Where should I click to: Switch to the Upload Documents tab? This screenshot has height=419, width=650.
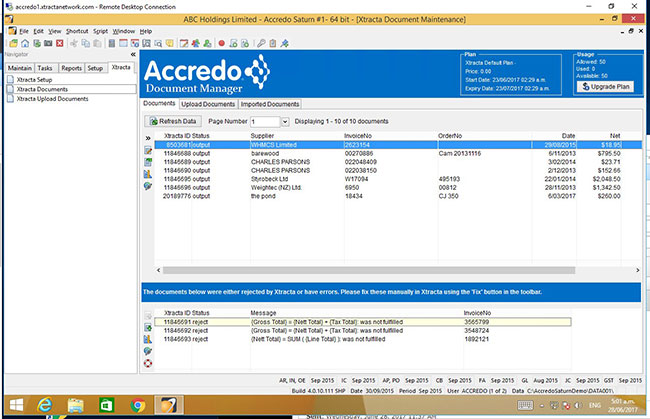coord(208,104)
